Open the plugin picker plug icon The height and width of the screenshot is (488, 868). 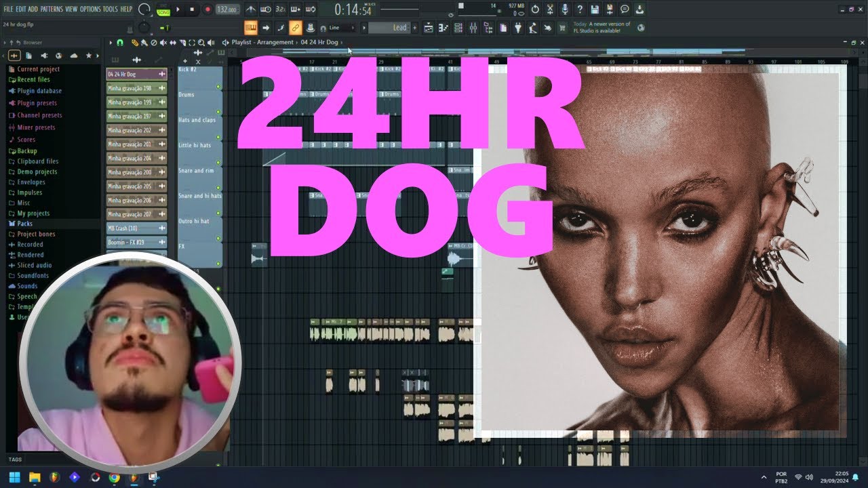517,28
